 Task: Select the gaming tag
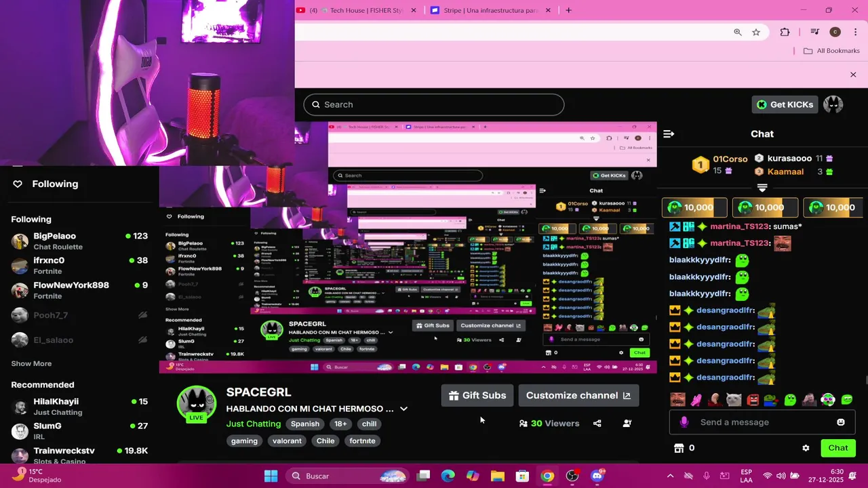(244, 441)
